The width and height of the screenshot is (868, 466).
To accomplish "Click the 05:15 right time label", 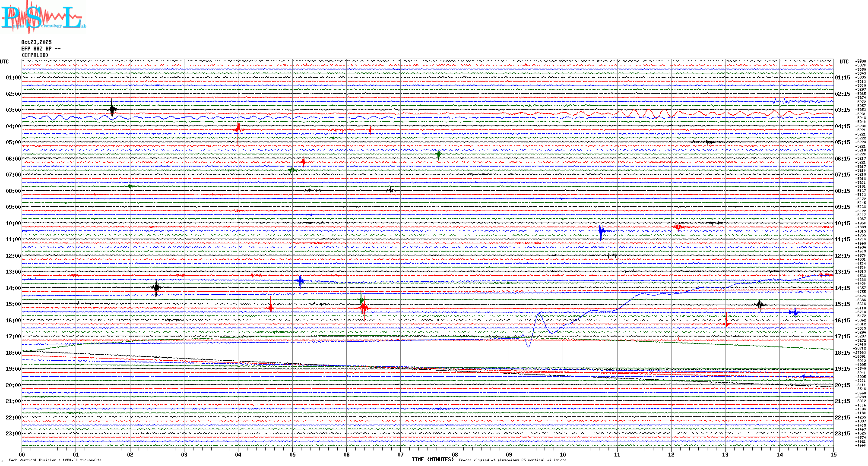I will 842,142.
